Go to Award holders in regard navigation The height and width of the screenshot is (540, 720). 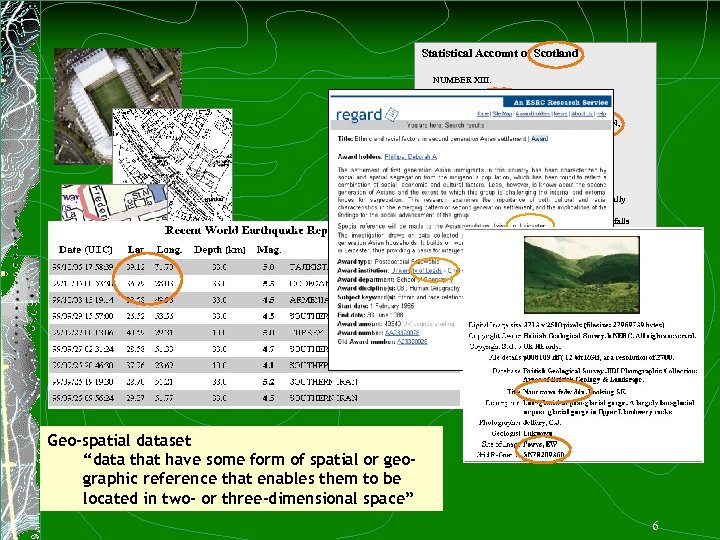tap(532, 113)
